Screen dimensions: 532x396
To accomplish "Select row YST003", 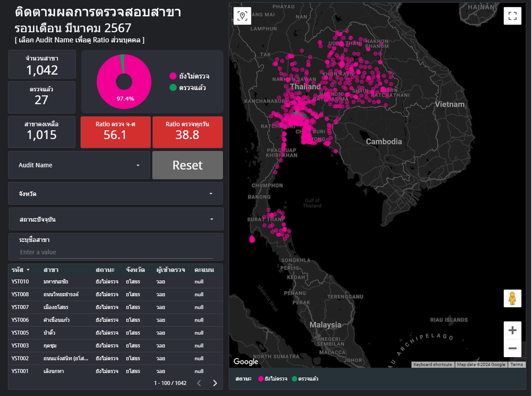I will click(x=116, y=346).
